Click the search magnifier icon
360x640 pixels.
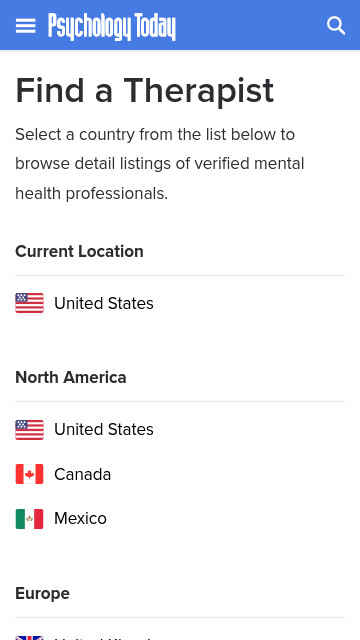coord(336,26)
